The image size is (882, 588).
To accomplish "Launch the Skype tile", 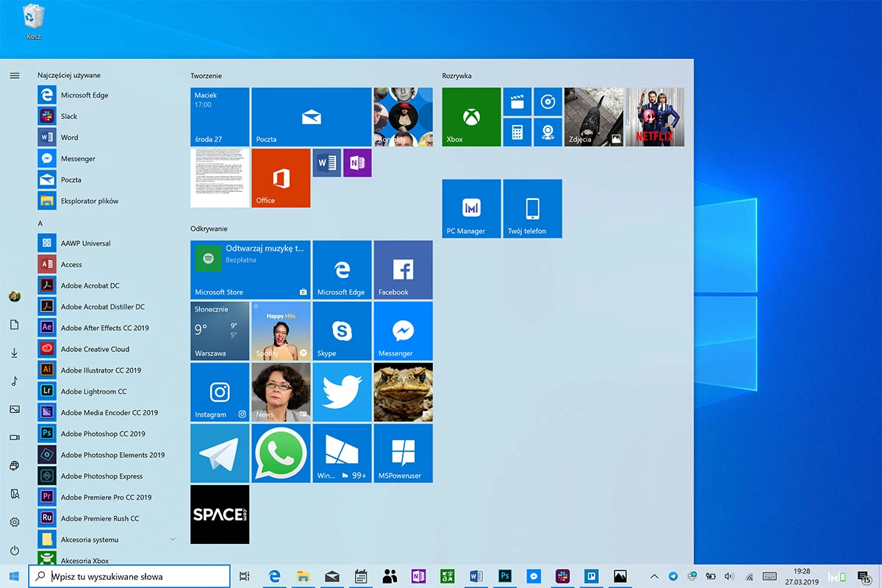I will coord(342,331).
